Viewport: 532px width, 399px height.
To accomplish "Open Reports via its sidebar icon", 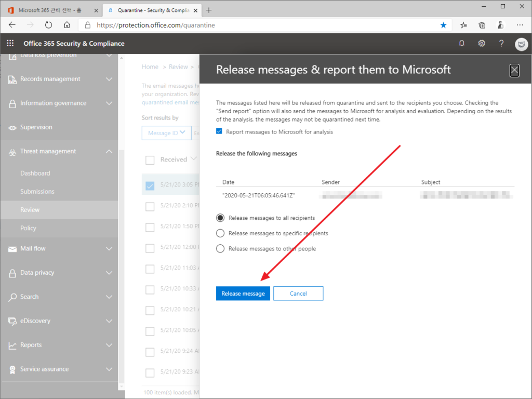I will point(12,344).
